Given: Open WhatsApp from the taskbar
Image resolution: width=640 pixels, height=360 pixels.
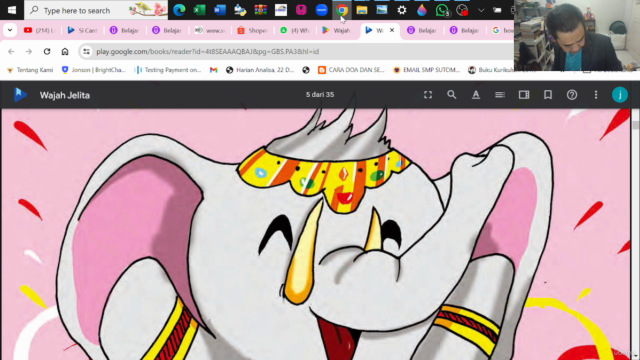Looking at the screenshot, I should tap(442, 10).
